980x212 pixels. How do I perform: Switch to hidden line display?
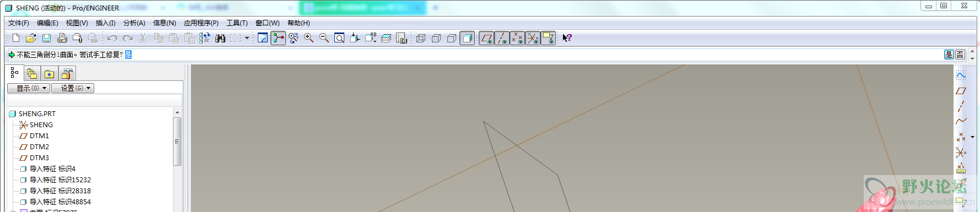pyautogui.click(x=436, y=38)
